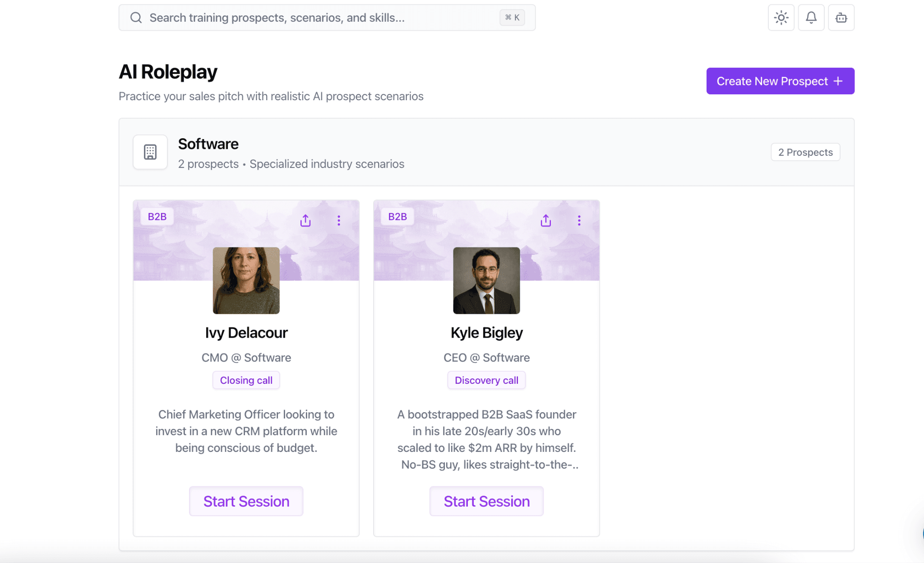The height and width of the screenshot is (563, 924).
Task: Click B2B label on Ivy's card
Action: pos(157,217)
